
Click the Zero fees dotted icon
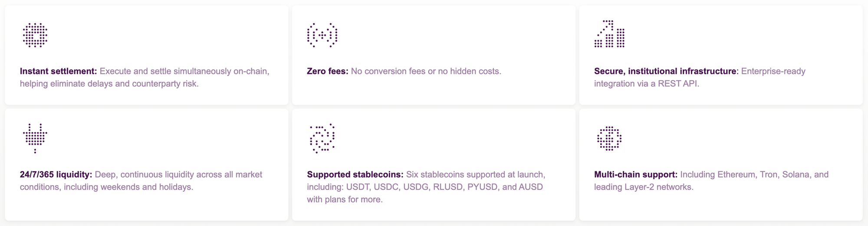pyautogui.click(x=322, y=35)
